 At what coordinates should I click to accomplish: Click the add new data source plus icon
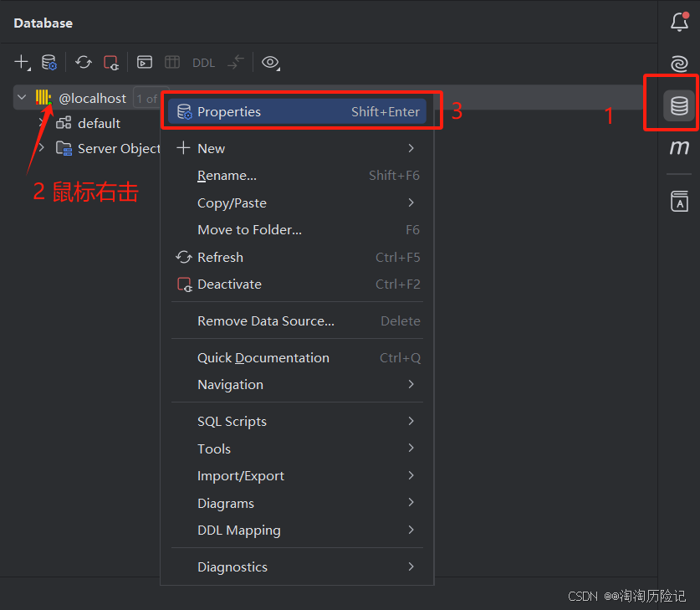[x=22, y=62]
